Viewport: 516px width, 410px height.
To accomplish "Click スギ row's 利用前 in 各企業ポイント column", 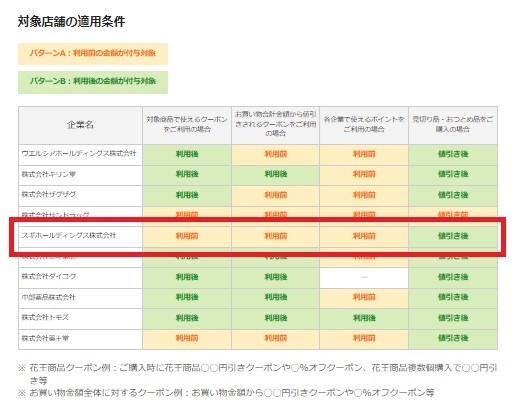I will click(x=364, y=236).
